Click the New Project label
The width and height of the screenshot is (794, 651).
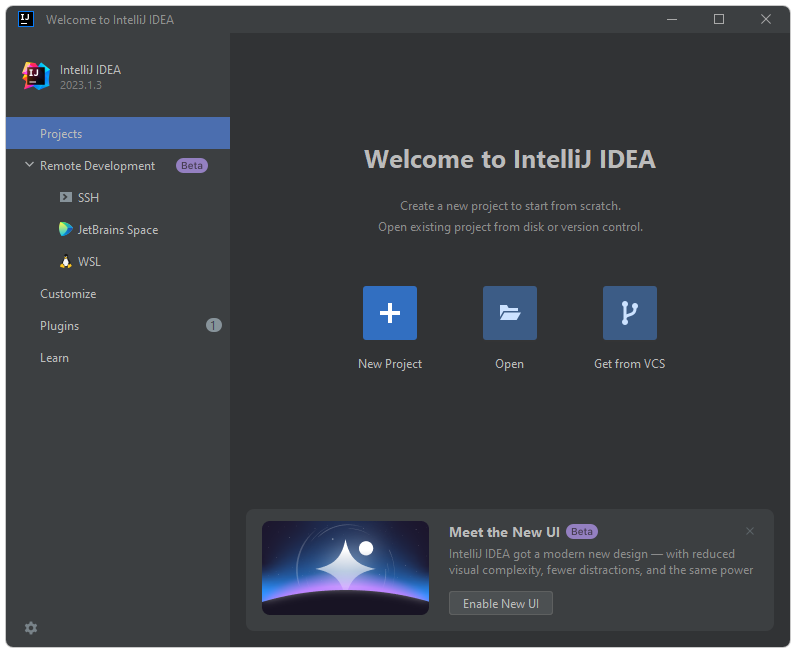coord(390,364)
